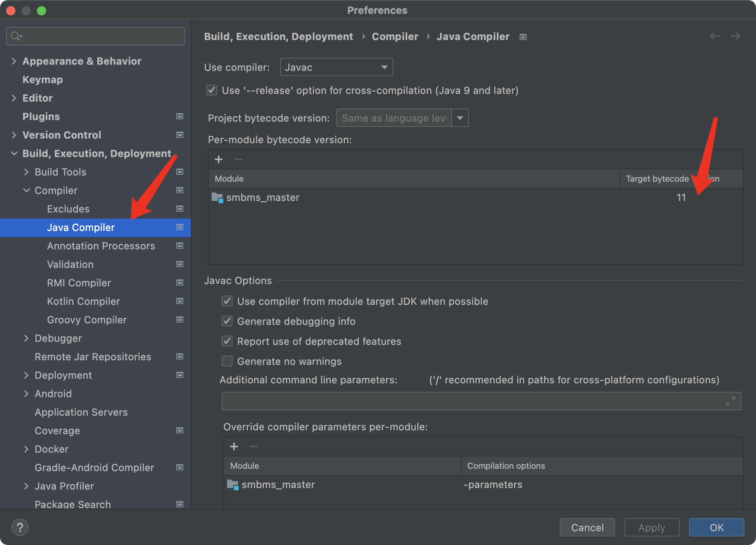The width and height of the screenshot is (756, 545).
Task: Click the expand icon in command line parameters field
Action: [731, 401]
